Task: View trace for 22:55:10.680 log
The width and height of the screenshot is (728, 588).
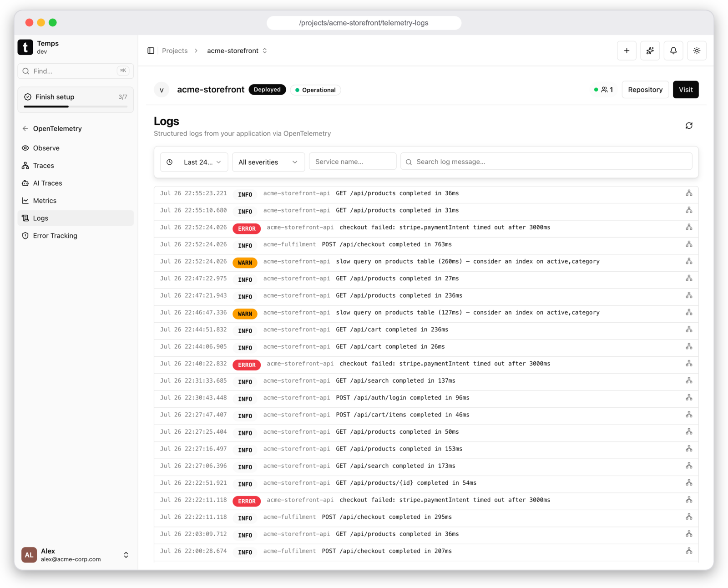Action: point(689,210)
